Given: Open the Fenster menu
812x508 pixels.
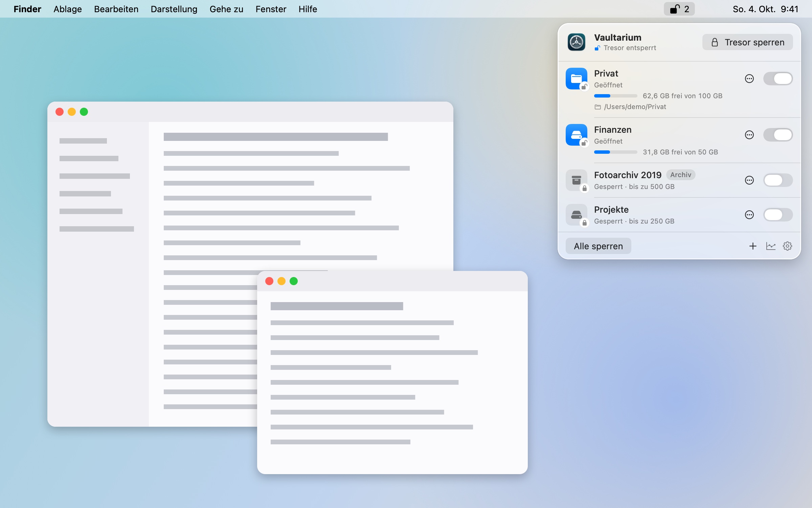Looking at the screenshot, I should click(x=271, y=9).
